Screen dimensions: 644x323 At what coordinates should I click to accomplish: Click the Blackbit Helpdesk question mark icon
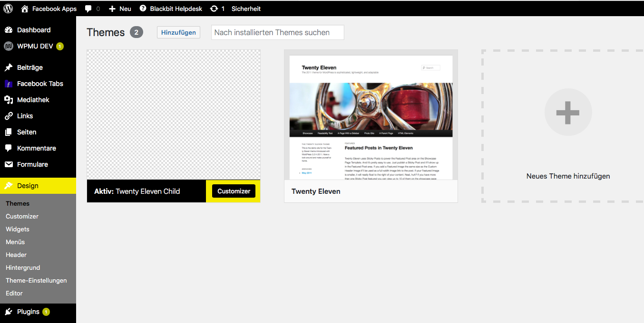coord(143,9)
